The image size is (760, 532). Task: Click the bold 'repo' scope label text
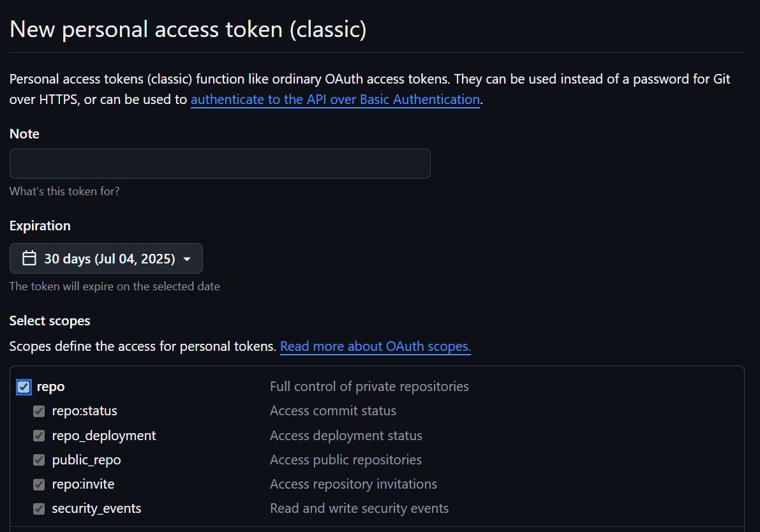(x=50, y=387)
